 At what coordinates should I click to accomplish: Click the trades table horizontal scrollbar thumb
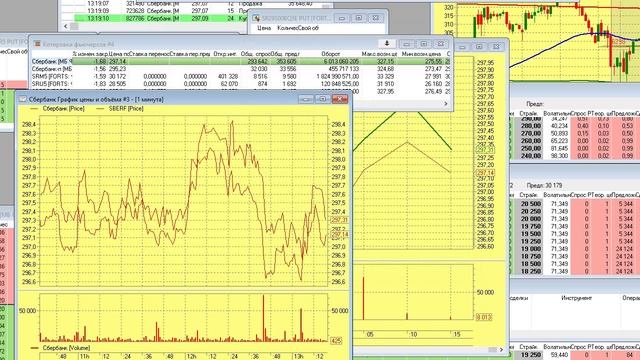tap(74, 26)
